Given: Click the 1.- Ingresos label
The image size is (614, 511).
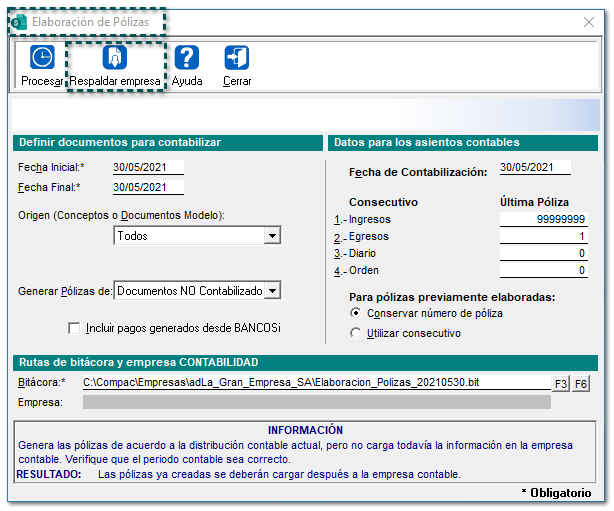Looking at the screenshot, I should click(362, 219).
